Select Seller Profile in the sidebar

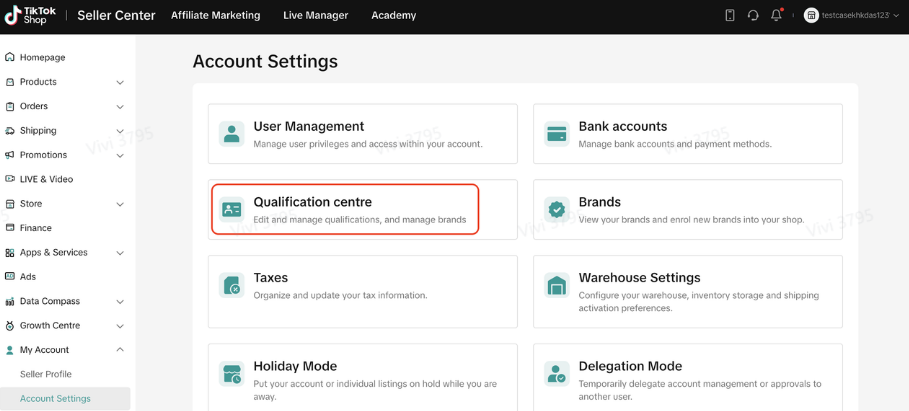46,374
